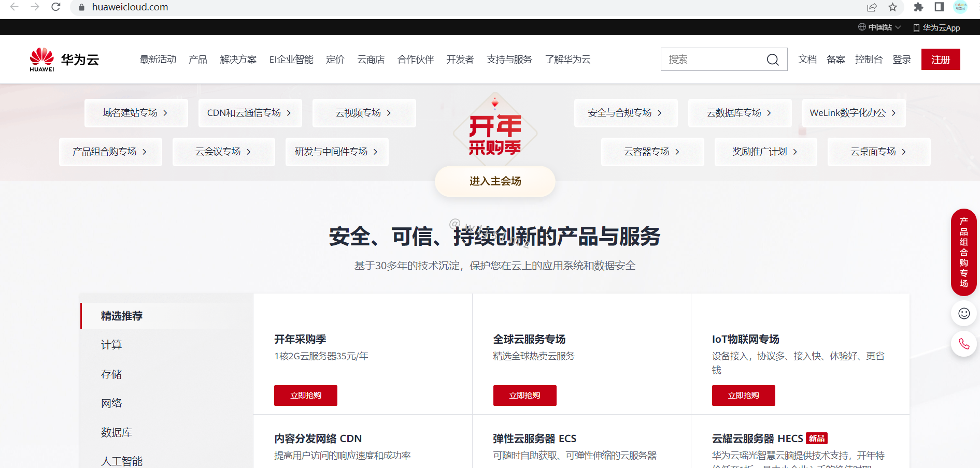Go to 控制台 console
Image resolution: width=980 pixels, height=468 pixels.
click(869, 60)
